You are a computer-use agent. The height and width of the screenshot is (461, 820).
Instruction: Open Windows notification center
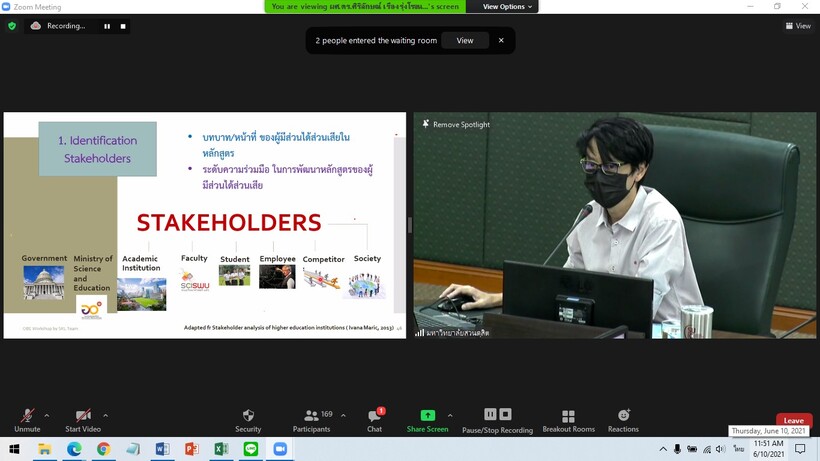coord(800,449)
